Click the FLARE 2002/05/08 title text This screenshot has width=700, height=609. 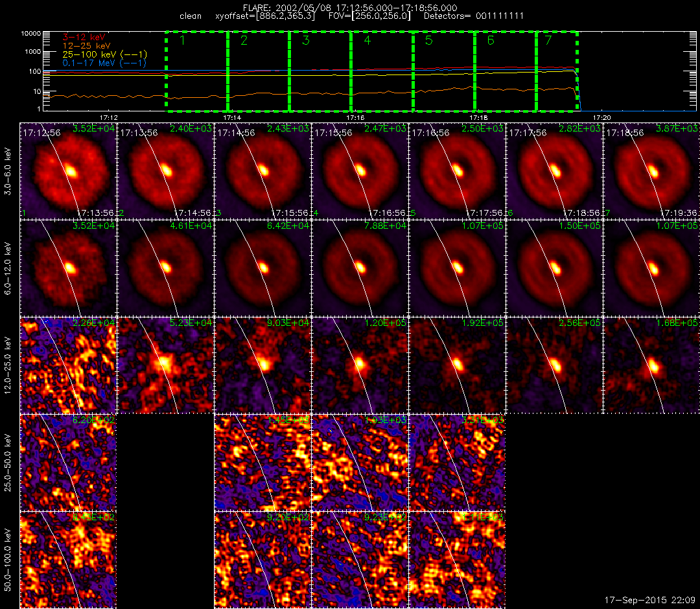(350, 8)
